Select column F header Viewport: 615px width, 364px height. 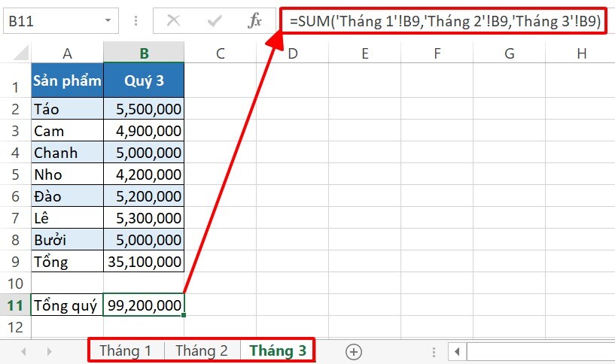coord(437,53)
